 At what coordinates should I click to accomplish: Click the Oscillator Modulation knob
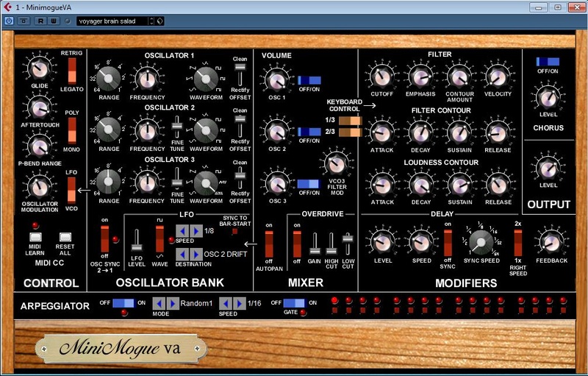40,187
